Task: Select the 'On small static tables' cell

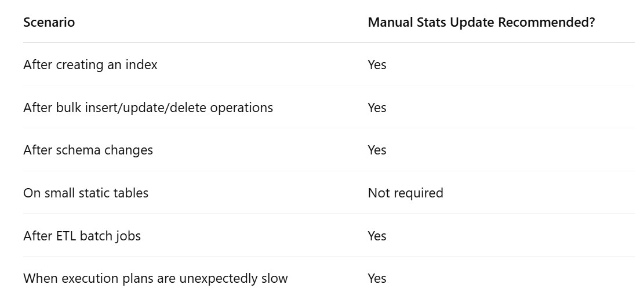Action: point(86,193)
